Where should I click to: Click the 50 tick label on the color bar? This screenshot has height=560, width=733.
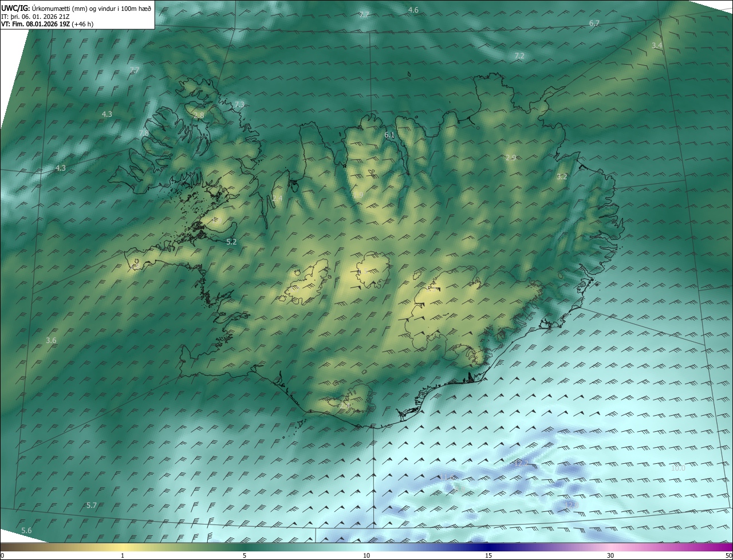[728, 555]
